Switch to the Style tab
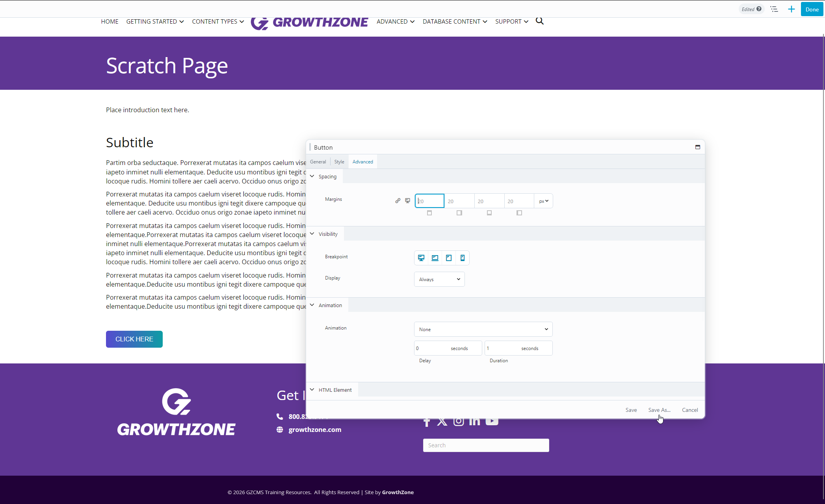825x504 pixels. click(x=339, y=162)
